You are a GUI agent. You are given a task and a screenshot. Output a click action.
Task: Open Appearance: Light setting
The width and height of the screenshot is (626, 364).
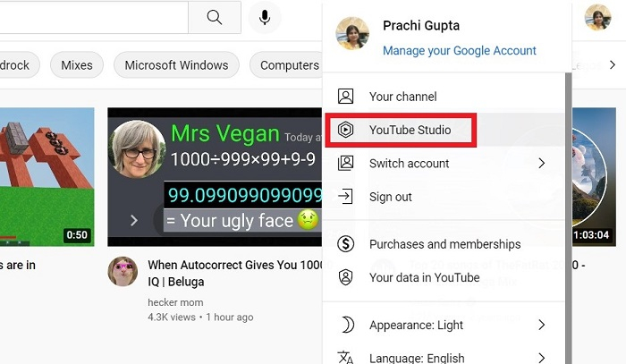pos(444,325)
